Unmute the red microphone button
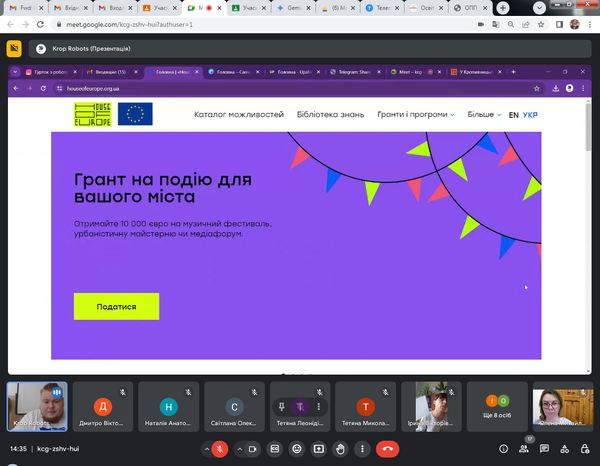 tap(219, 449)
